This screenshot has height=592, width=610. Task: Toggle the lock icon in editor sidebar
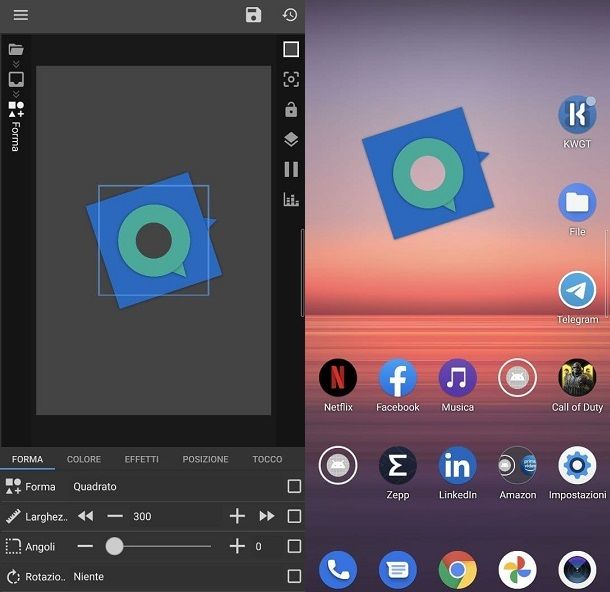(291, 110)
